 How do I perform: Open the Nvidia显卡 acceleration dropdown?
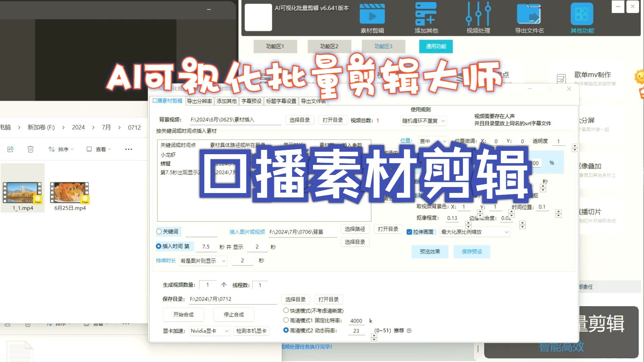(210, 331)
